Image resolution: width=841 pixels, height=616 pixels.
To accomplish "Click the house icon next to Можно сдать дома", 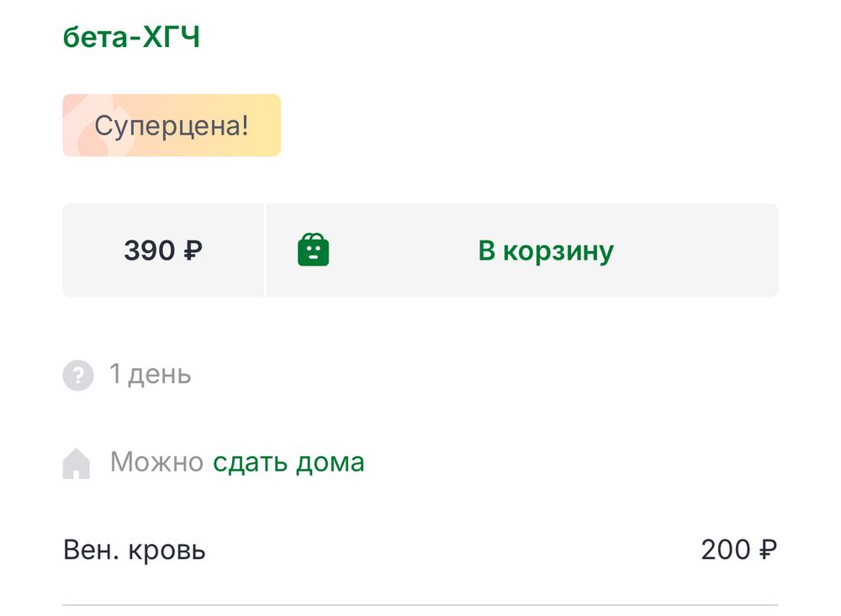I will [77, 461].
